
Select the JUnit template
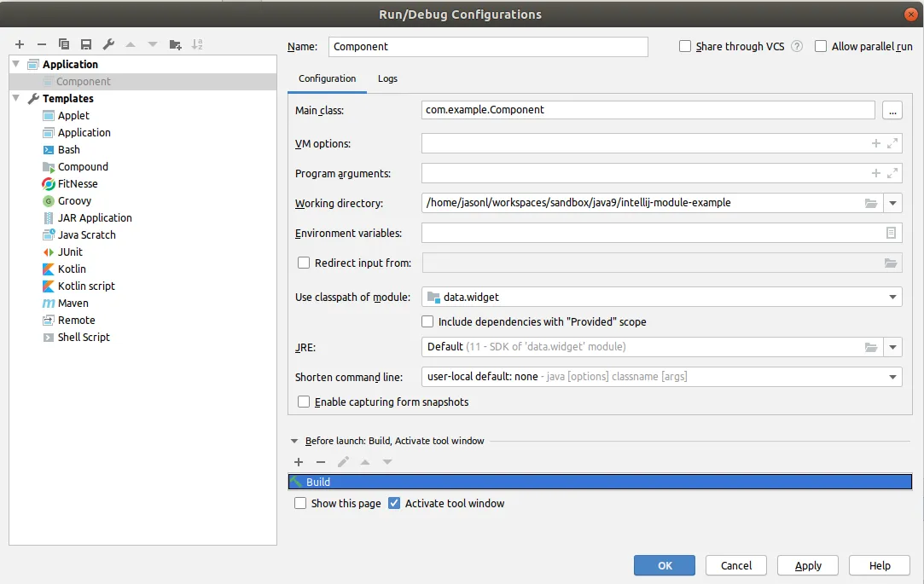pos(70,252)
